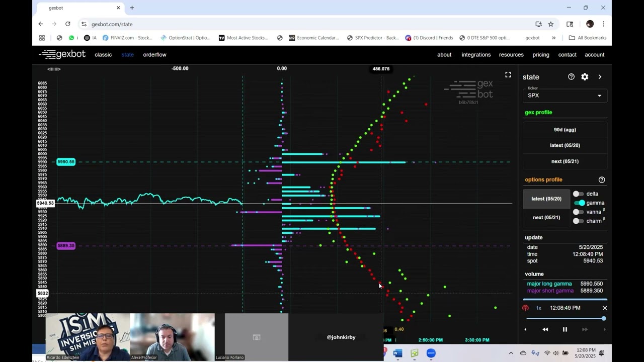
Task: Click the 5889.35 major short gamma label
Action: point(66,246)
